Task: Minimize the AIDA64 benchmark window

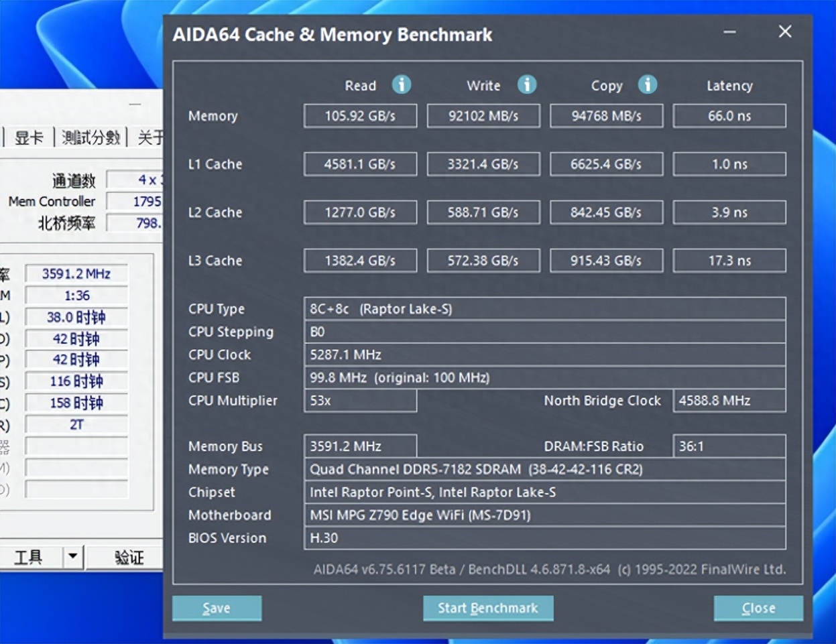Action: (x=730, y=32)
